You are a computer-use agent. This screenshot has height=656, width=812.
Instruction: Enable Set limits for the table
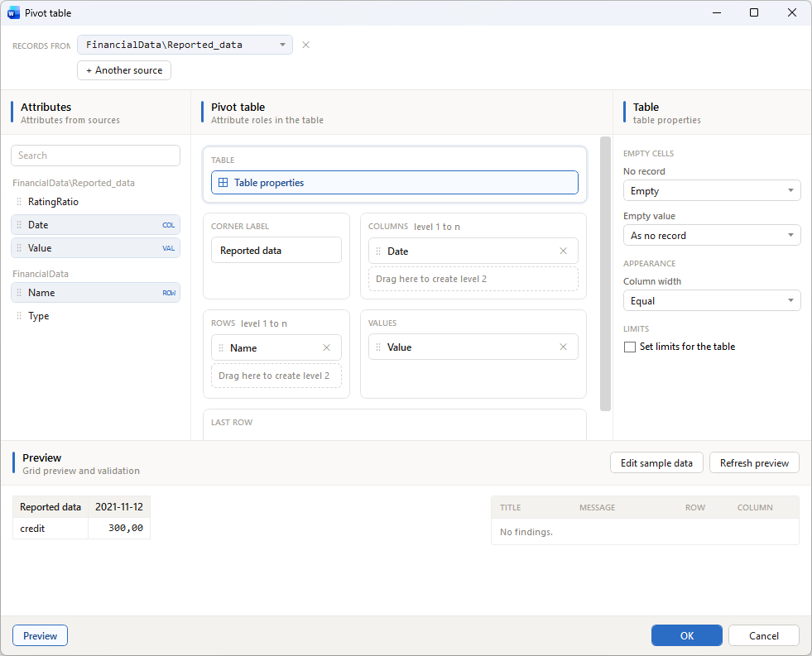point(630,347)
